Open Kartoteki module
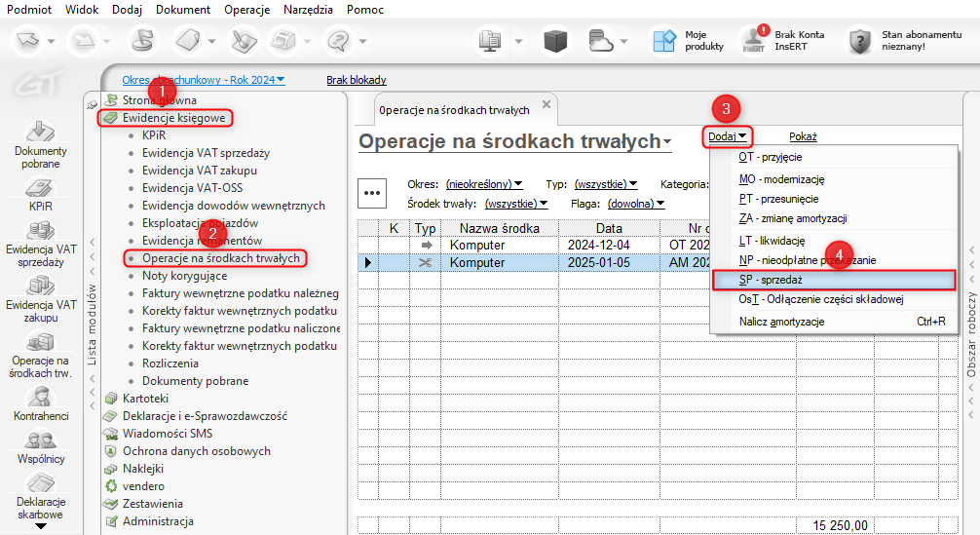Viewport: 980px width, 535px height. tap(145, 399)
